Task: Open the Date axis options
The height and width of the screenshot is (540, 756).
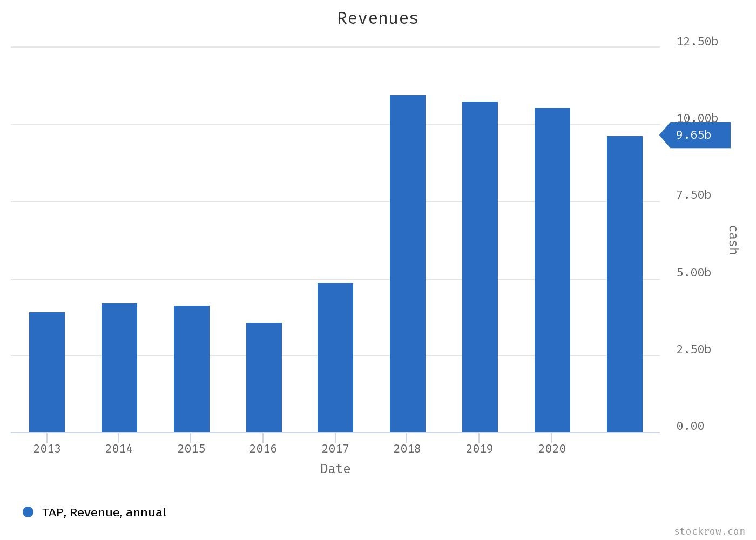Action: (335, 468)
